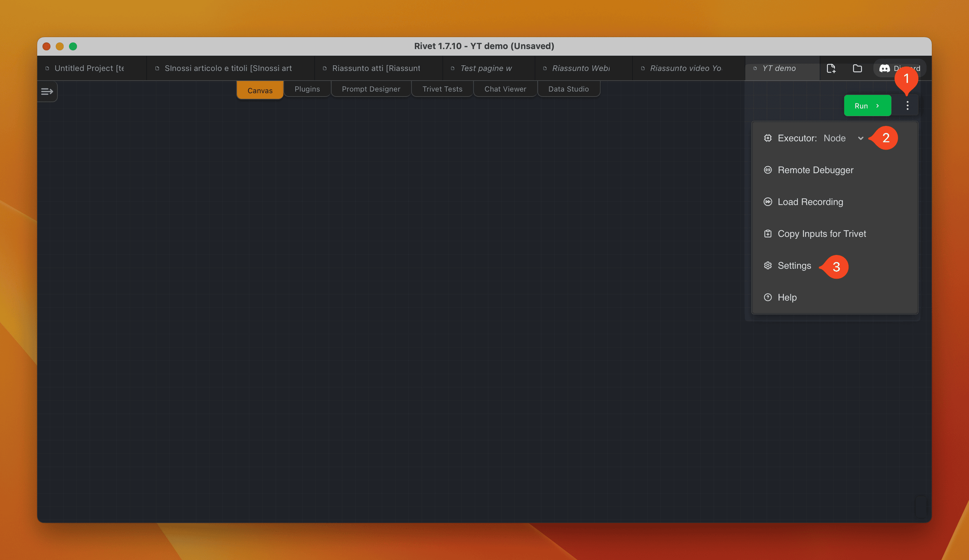Select the Riassunto atti project tab
This screenshot has height=560, width=969.
click(378, 68)
